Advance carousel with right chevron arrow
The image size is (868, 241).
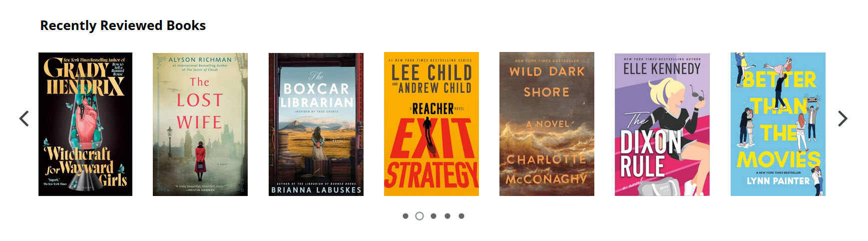pyautogui.click(x=843, y=118)
